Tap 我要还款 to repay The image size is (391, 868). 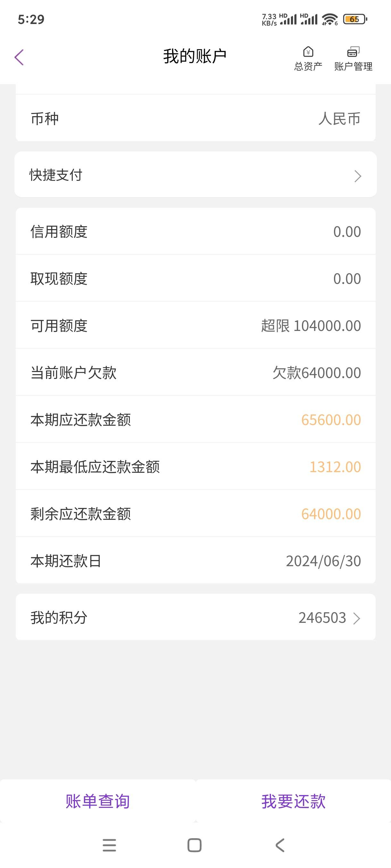click(x=294, y=801)
